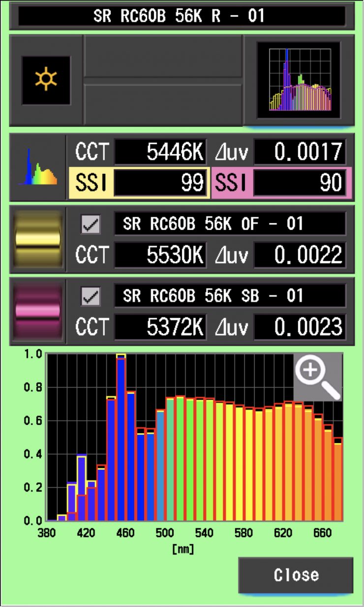This screenshot has width=364, height=607.
Task: Click the pink SSI label
Action: pos(231,183)
